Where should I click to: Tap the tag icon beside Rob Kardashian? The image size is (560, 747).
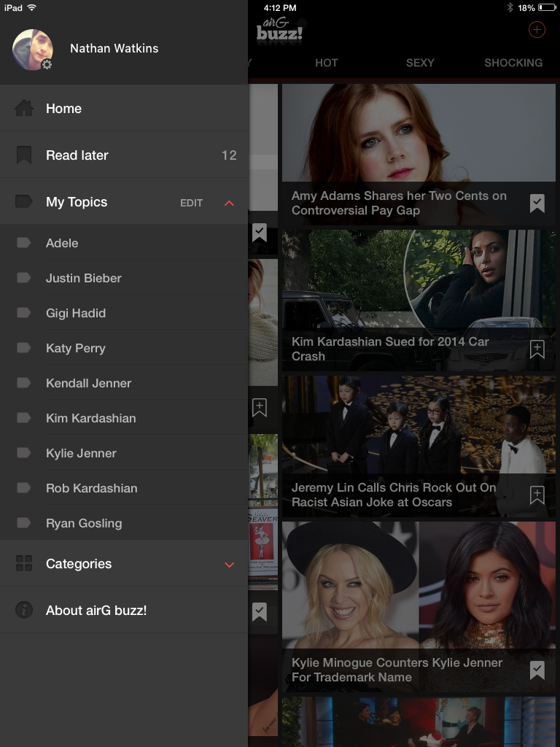[24, 488]
